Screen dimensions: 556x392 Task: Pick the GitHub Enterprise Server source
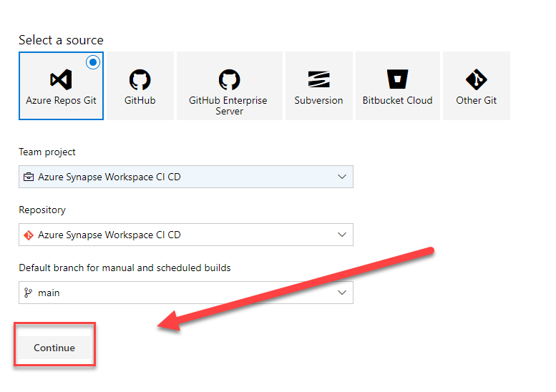230,86
